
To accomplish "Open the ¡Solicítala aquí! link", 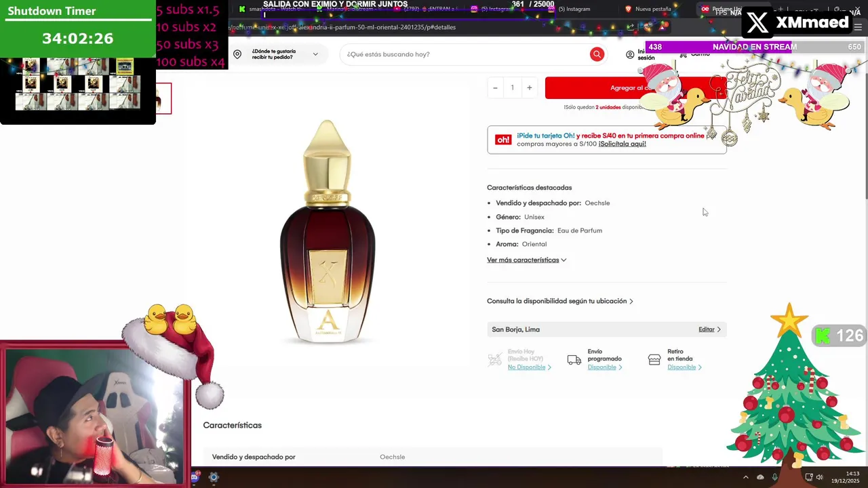I will point(622,144).
